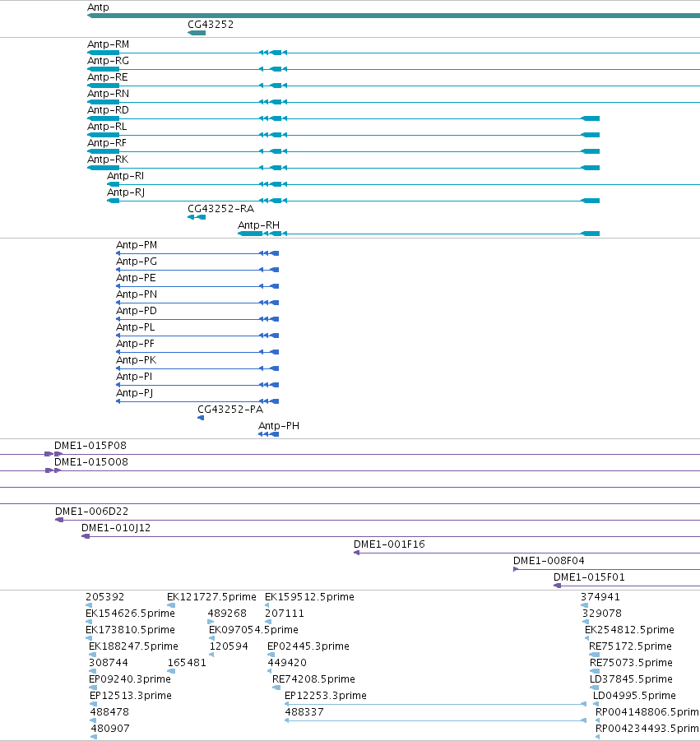The width and height of the screenshot is (700, 741).
Task: Click the Antp-RE transcript label
Action: tap(107, 77)
